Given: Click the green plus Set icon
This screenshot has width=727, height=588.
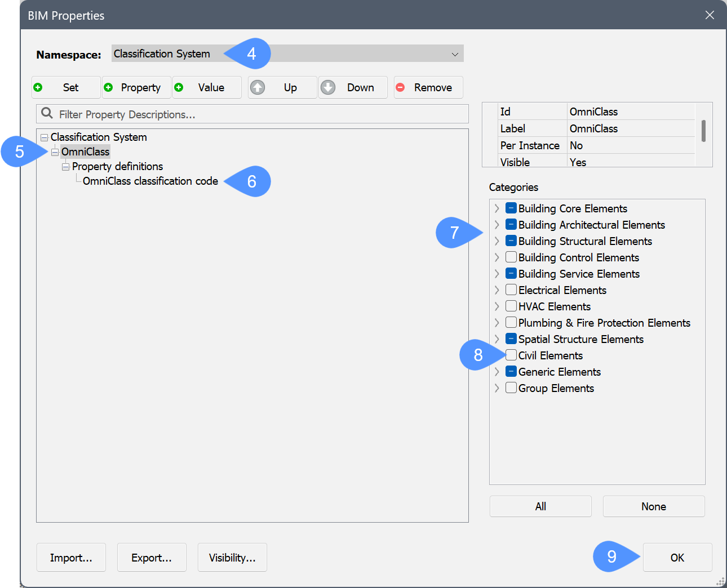Looking at the screenshot, I should coord(38,87).
